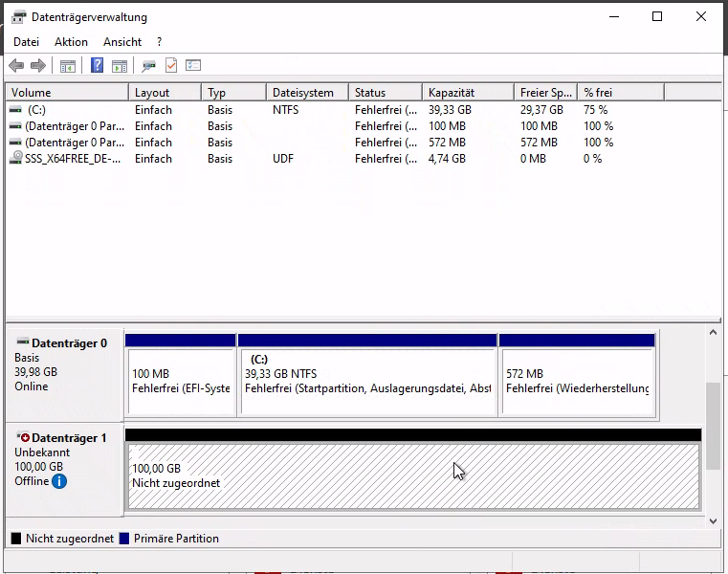
Task: Click the disk connection toolbar icon
Action: 148,66
